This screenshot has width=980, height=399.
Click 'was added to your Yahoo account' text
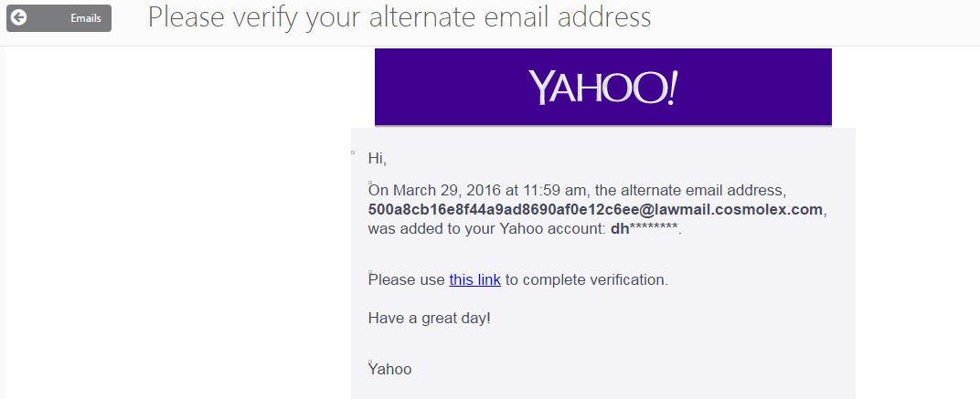pos(485,228)
